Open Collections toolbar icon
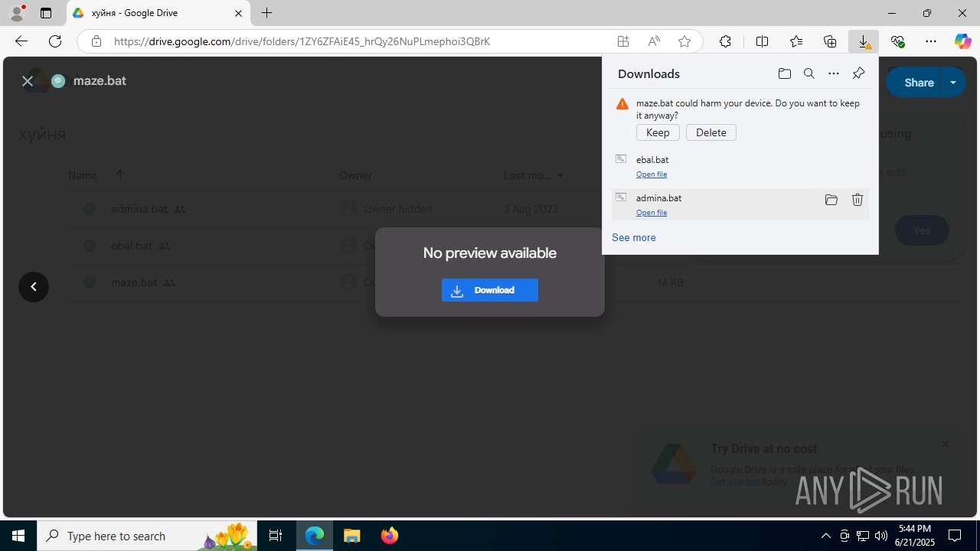The image size is (980, 551). [830, 41]
